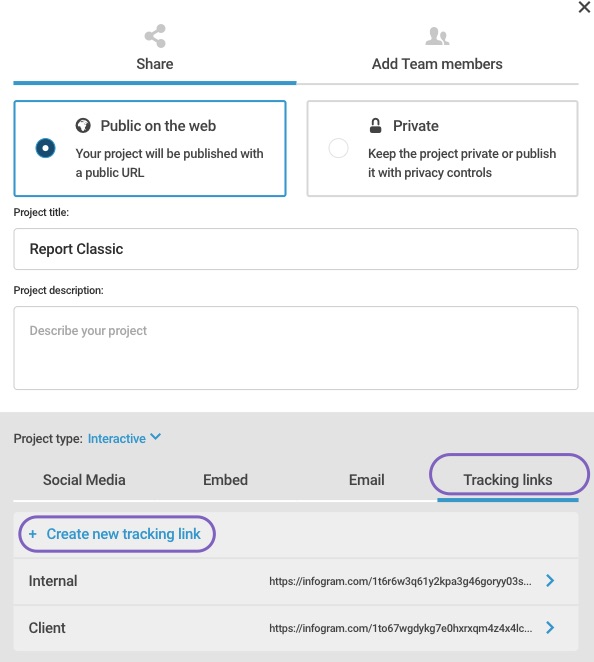Choose the Private option card
Viewport: 594px width, 662px height.
(x=442, y=148)
